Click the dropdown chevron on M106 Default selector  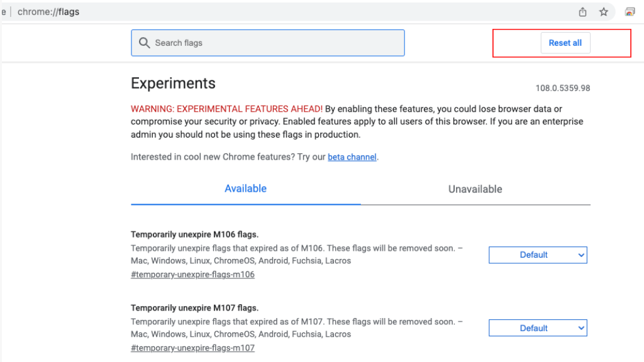pyautogui.click(x=582, y=255)
